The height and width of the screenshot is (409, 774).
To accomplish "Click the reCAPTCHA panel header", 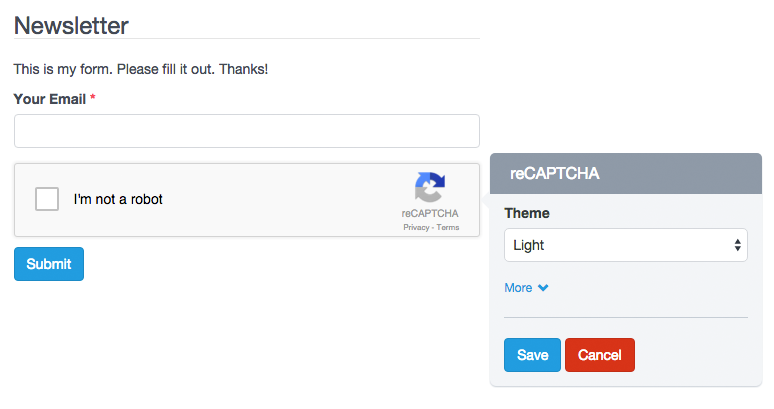I will (625, 172).
